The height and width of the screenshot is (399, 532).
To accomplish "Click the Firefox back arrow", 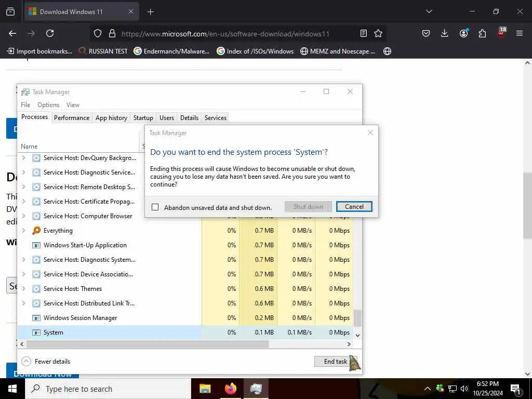I will click(x=12, y=33).
